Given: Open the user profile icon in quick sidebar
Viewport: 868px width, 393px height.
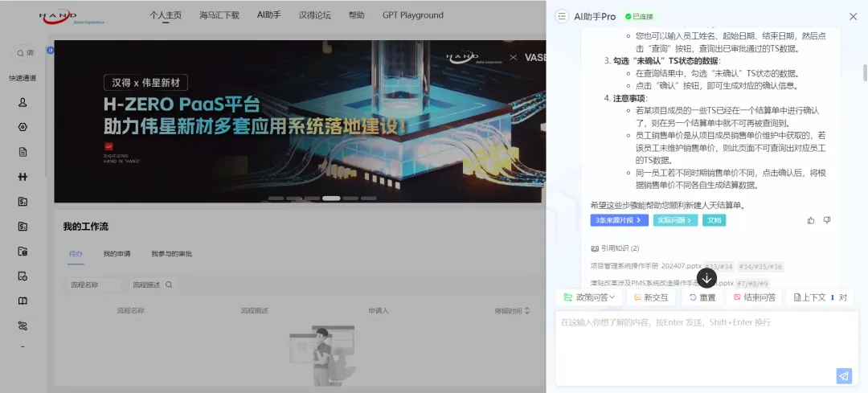Looking at the screenshot, I should coord(23,102).
